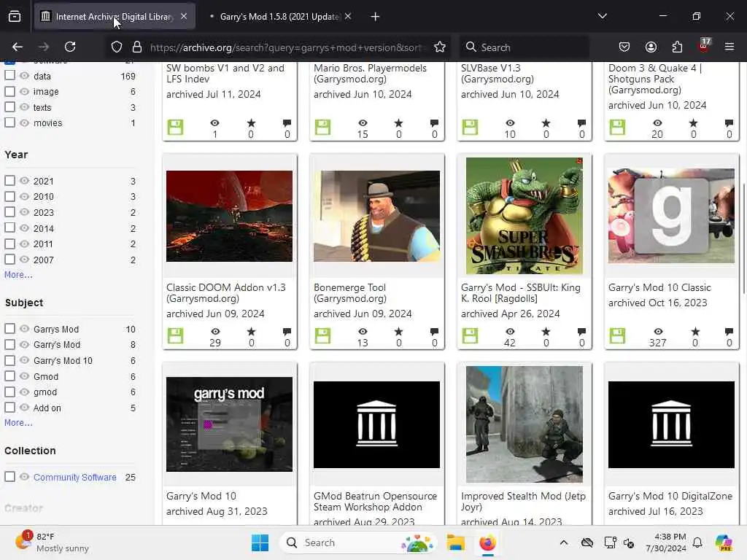747x560 pixels.
Task: Click views eye icon on SW bombs card
Action: (215, 122)
